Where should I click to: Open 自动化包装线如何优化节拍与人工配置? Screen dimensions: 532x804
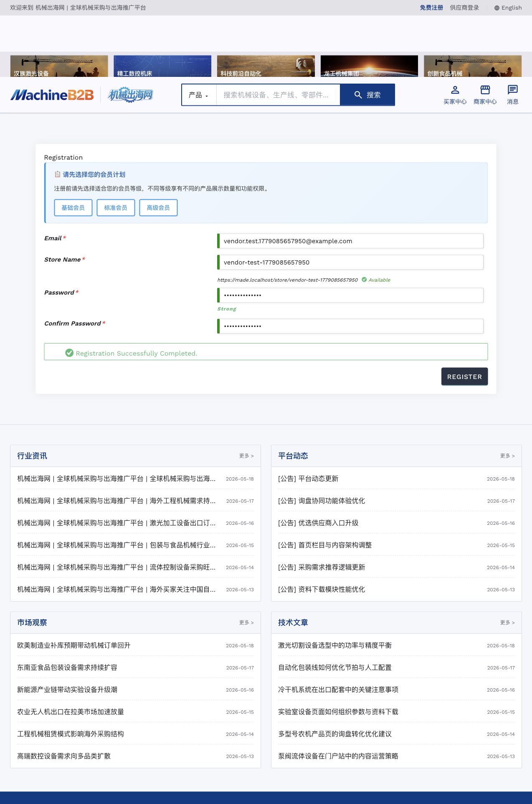[335, 667]
